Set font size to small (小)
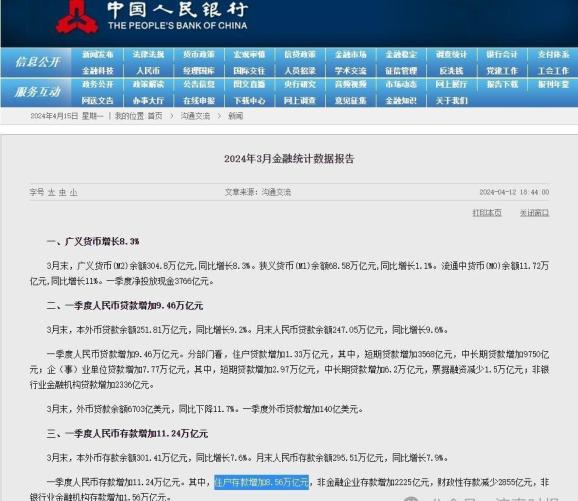578x501 pixels. [x=73, y=192]
